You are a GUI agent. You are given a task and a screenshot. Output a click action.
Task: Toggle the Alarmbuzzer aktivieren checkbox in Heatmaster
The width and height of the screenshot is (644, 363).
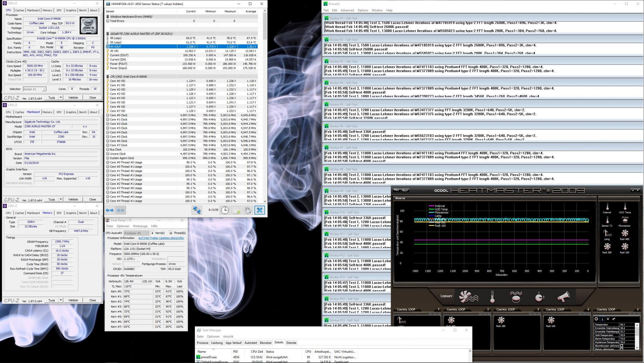tap(622, 346)
